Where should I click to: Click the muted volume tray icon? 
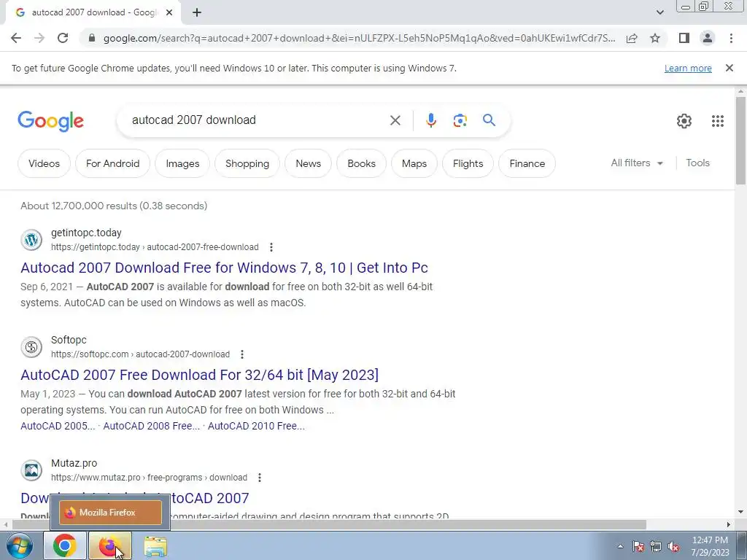click(673, 546)
